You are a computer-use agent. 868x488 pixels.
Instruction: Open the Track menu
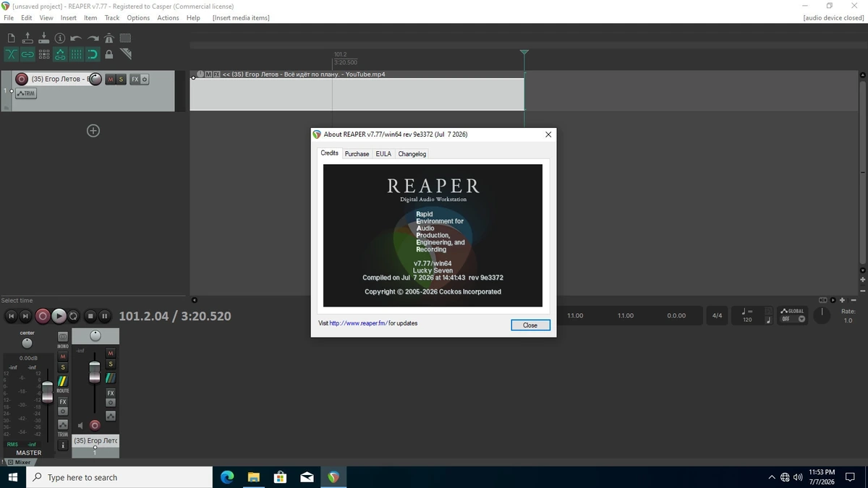click(x=112, y=17)
